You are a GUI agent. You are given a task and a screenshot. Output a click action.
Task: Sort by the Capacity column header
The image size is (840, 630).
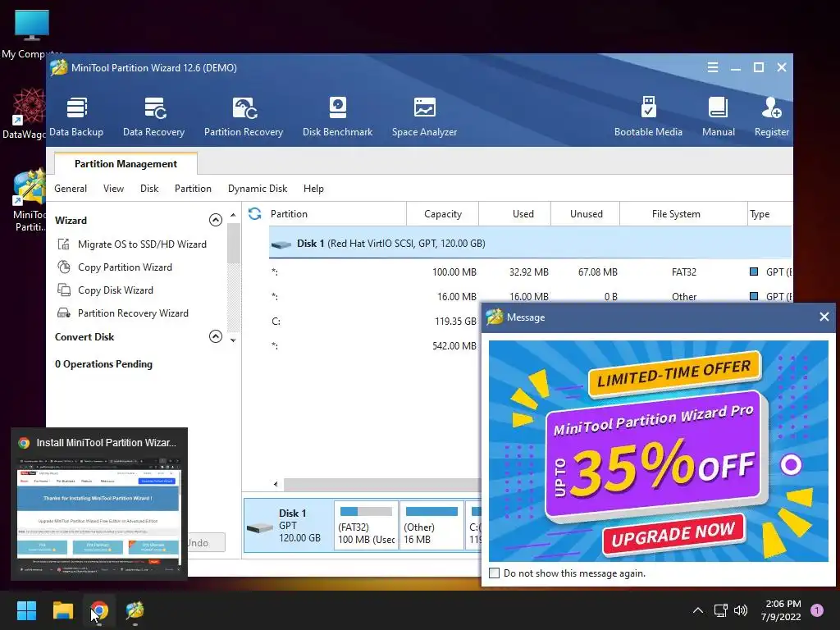coord(442,214)
